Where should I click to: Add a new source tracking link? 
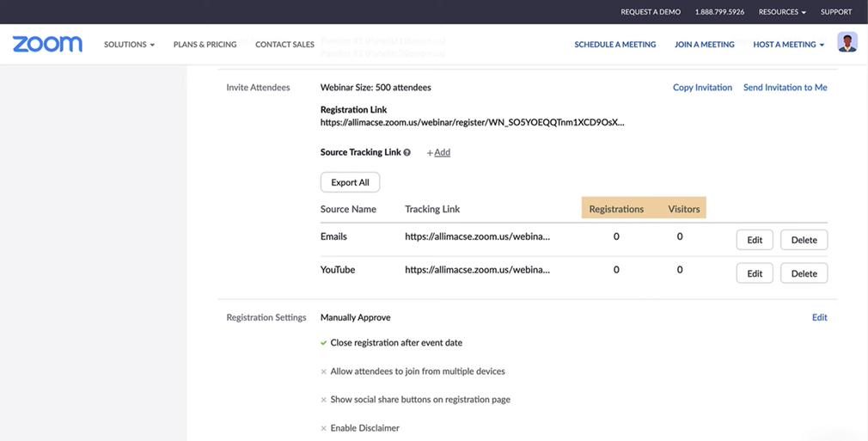438,153
